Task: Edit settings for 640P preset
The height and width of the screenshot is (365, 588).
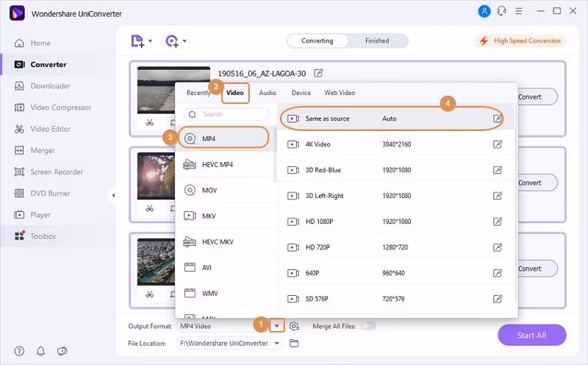Action: pyautogui.click(x=498, y=273)
